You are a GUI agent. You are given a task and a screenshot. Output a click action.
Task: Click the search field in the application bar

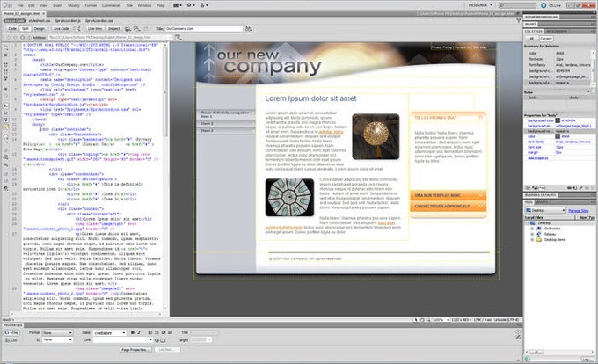click(517, 5)
